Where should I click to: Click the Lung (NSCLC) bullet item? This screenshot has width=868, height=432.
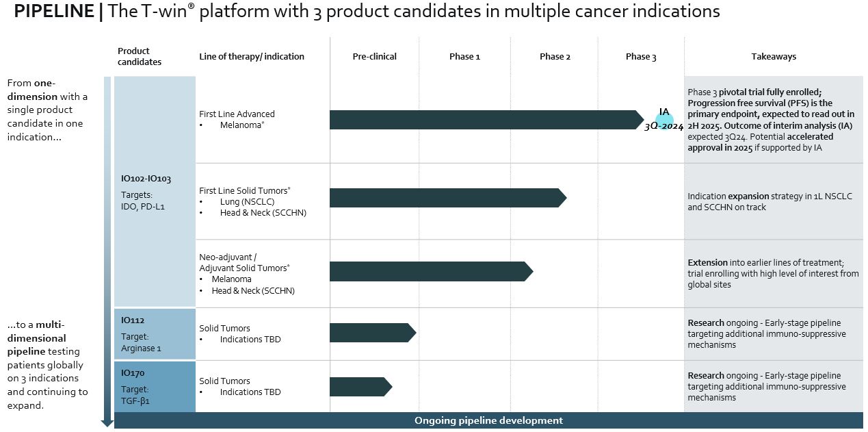[x=239, y=202]
